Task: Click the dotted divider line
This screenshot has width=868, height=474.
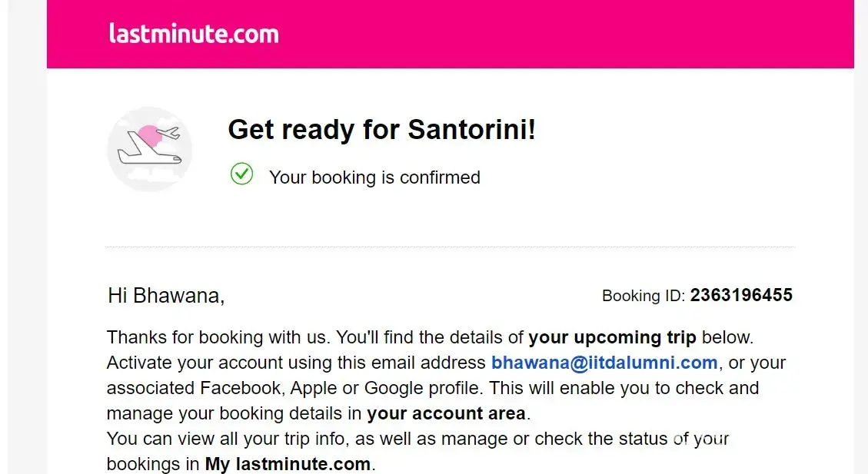Action: 450,247
